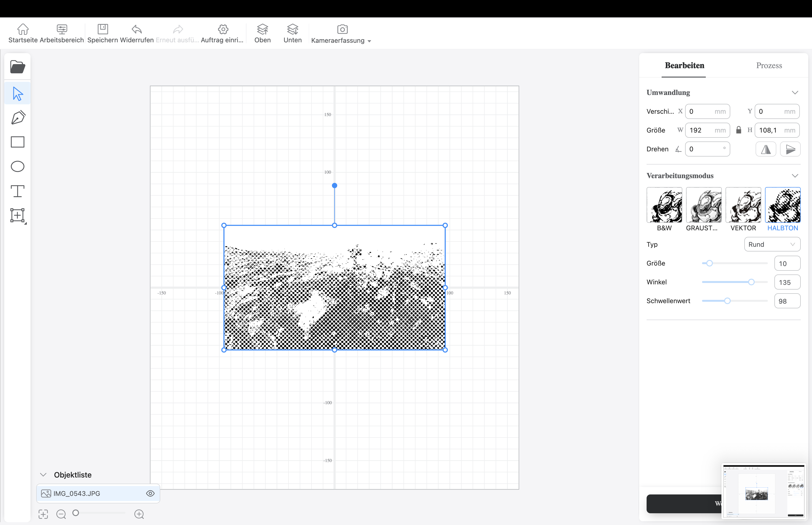Viewport: 812px width, 525px height.
Task: Click the Kameraerfassung camera icon
Action: click(x=342, y=29)
